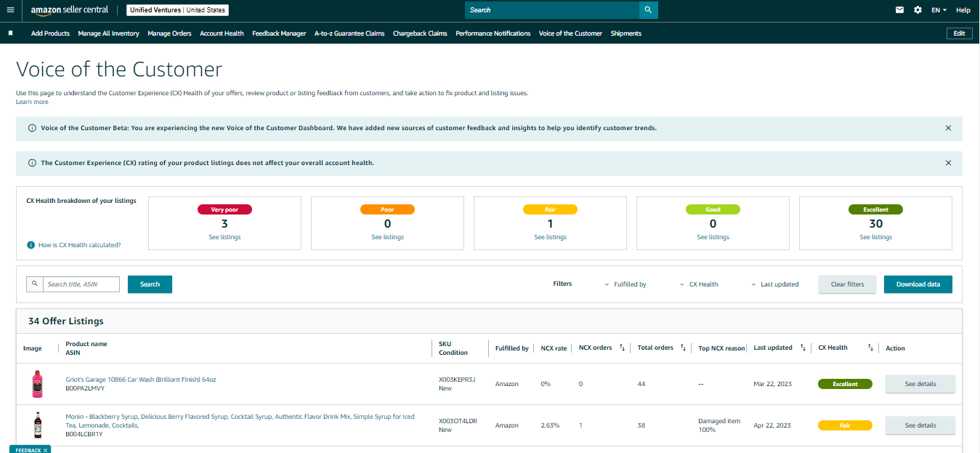Open How is CX Health calculated link
This screenshot has height=453, width=980.
79,245
